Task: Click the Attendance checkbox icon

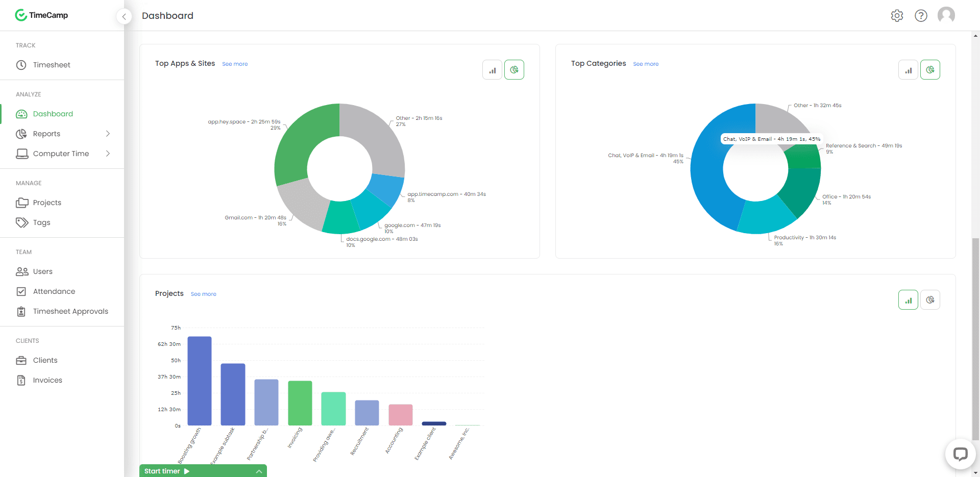Action: [21, 291]
